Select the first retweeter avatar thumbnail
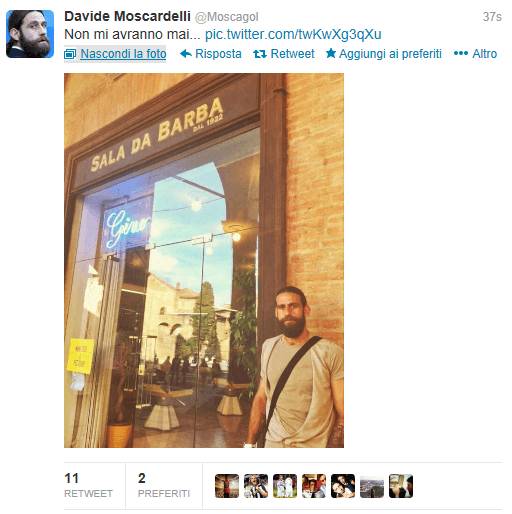The height and width of the screenshot is (514, 512). point(227,486)
